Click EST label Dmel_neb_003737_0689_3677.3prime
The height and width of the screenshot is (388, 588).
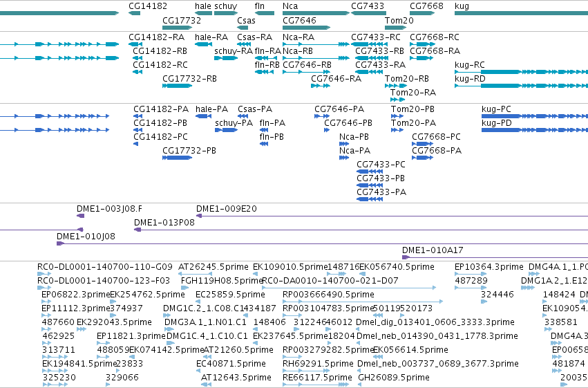point(437,364)
